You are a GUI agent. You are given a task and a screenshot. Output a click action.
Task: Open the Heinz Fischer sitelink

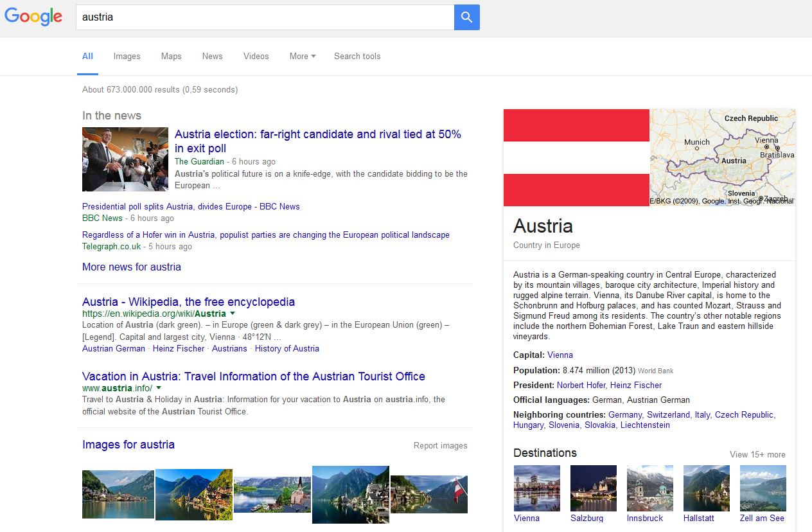[x=179, y=348]
